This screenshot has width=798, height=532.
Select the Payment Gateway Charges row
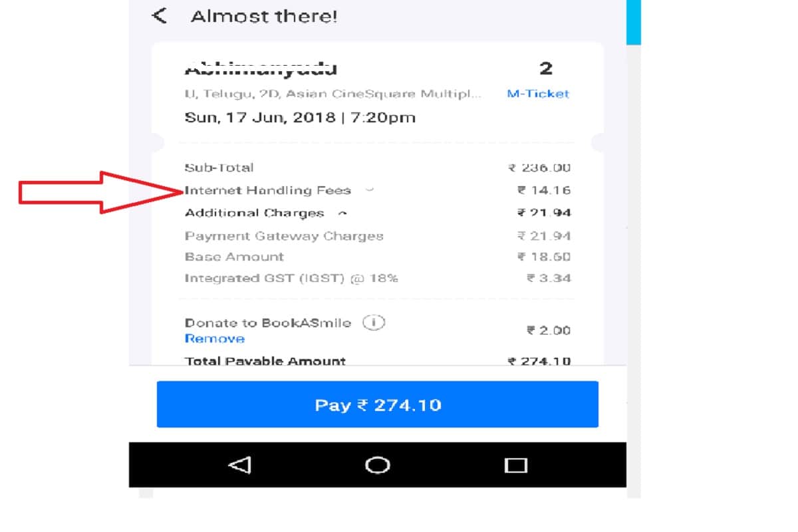coord(284,235)
